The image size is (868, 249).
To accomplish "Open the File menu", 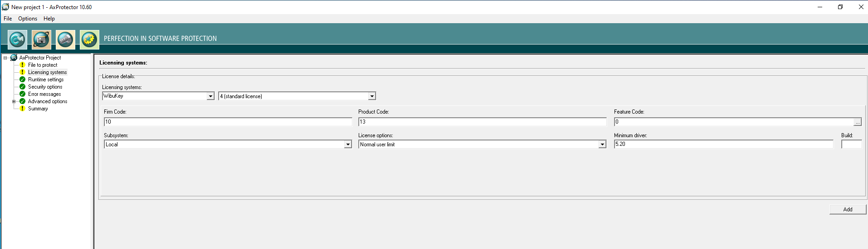I will tap(8, 19).
